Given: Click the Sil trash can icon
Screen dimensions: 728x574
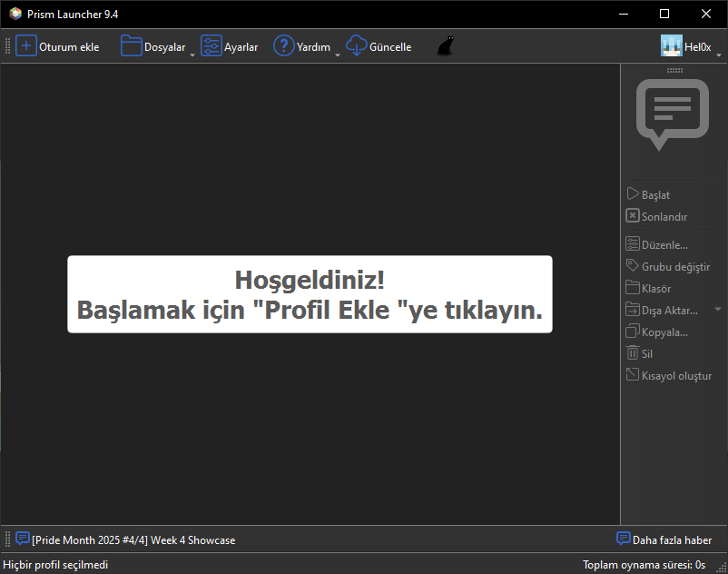Looking at the screenshot, I should [x=633, y=352].
